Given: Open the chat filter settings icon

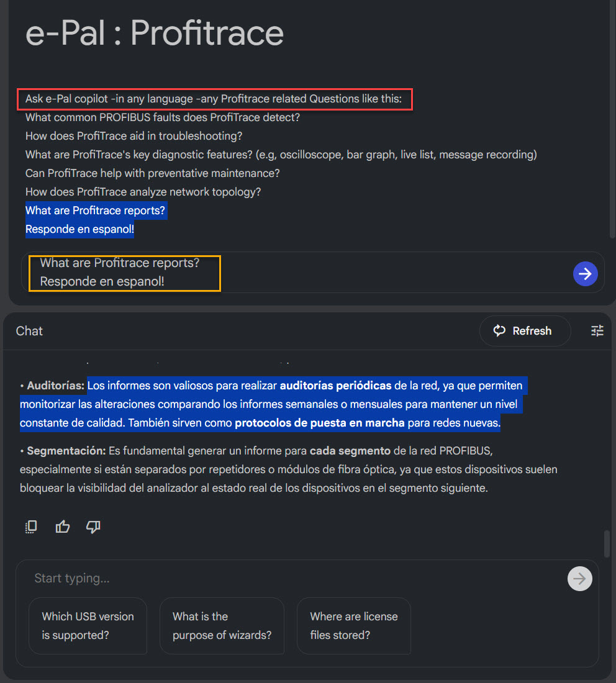Looking at the screenshot, I should pyautogui.click(x=597, y=331).
